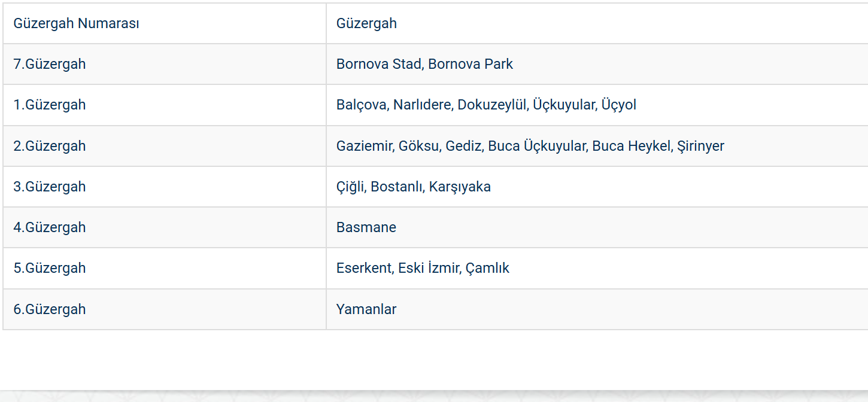Select the '4.Güzergah' row label

tap(50, 227)
